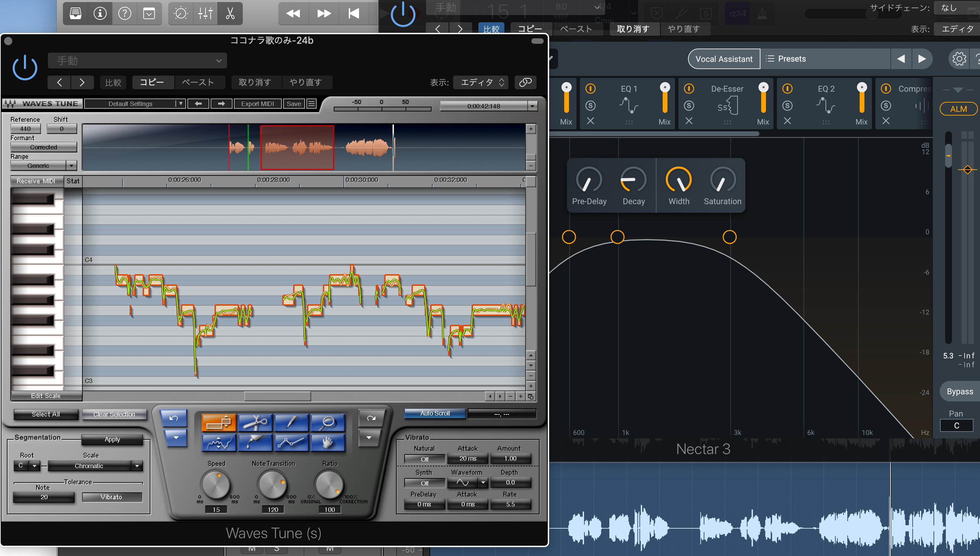The width and height of the screenshot is (980, 556).
Task: Open the Vocal Assistant in Nectar 3
Action: tap(724, 59)
